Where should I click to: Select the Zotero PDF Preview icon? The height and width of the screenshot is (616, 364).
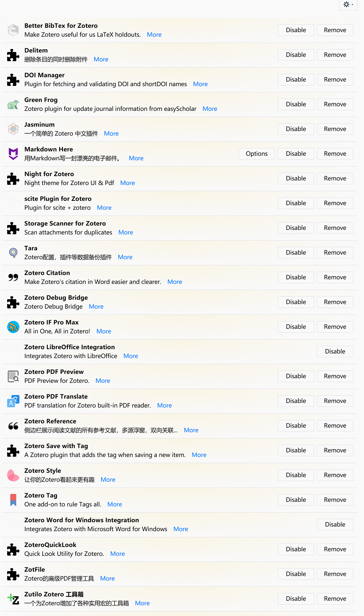pyautogui.click(x=13, y=376)
